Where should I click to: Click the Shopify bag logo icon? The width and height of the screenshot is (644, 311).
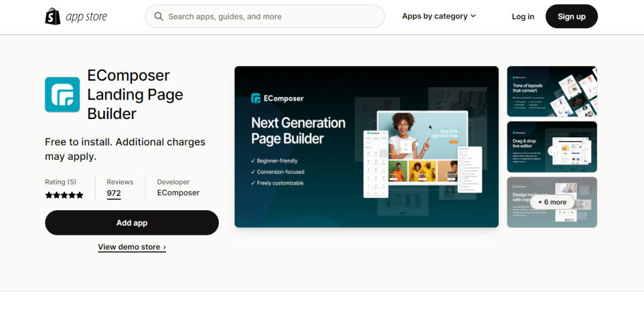pyautogui.click(x=53, y=16)
